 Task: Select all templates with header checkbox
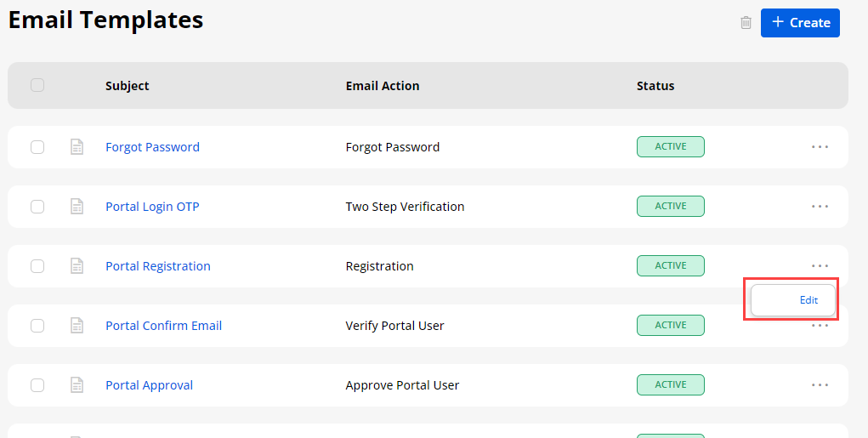point(37,85)
